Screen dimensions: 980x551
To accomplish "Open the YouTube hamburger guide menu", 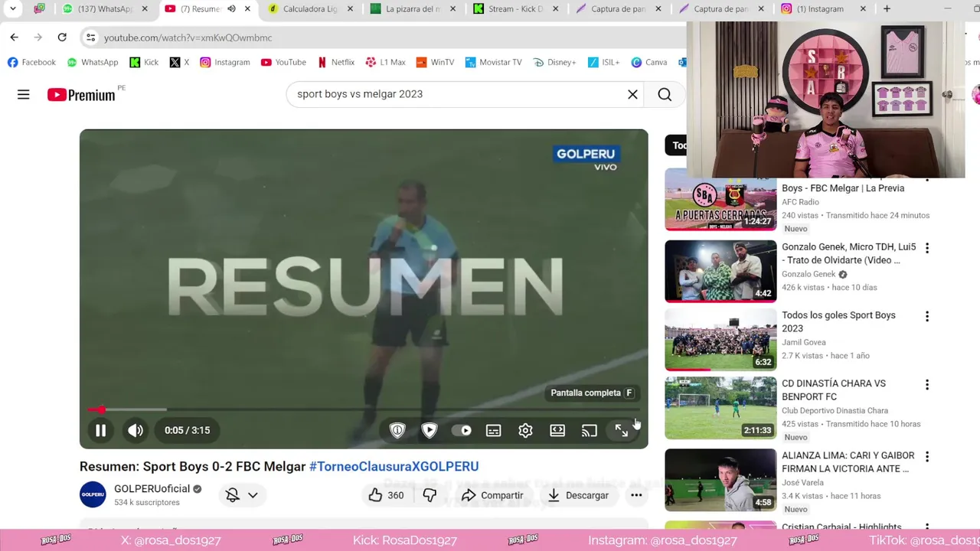I will point(24,94).
